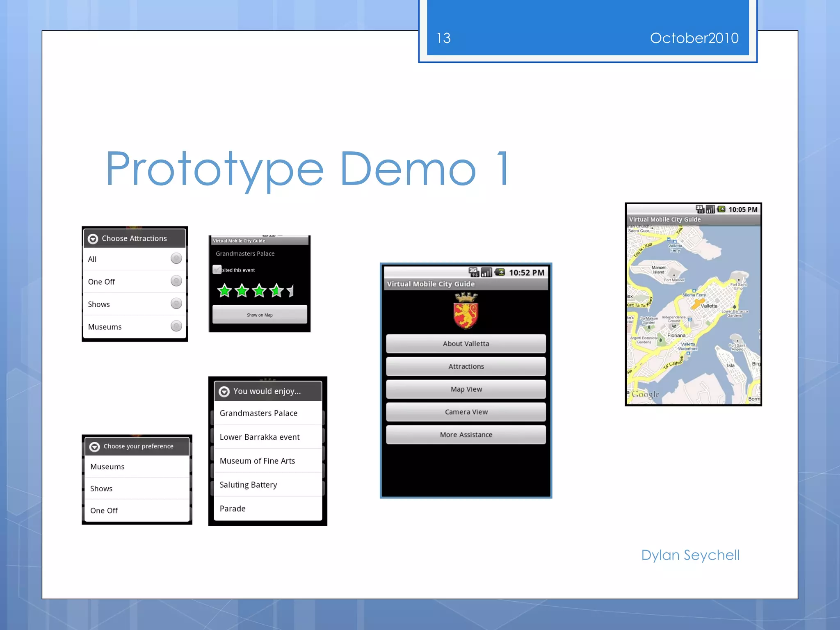This screenshot has height=630, width=840.
Task: Choose One Off in preference list
Action: pyautogui.click(x=137, y=511)
